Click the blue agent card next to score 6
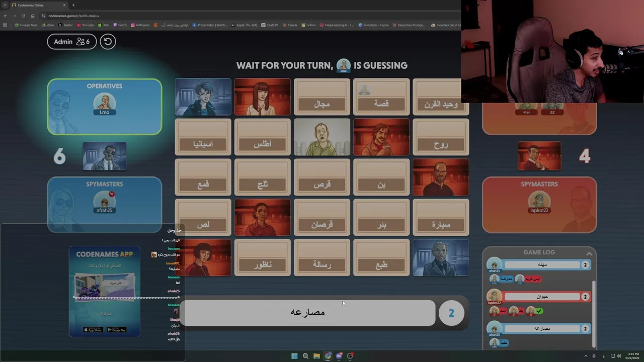 tap(104, 156)
